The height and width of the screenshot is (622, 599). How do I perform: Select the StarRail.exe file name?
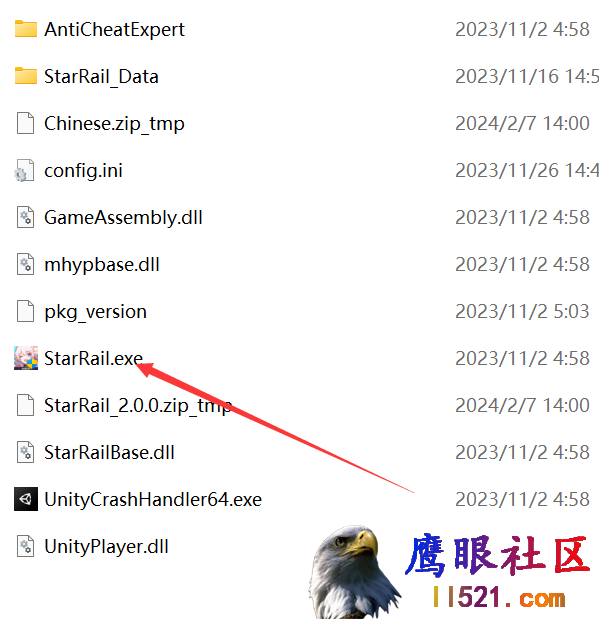93,358
